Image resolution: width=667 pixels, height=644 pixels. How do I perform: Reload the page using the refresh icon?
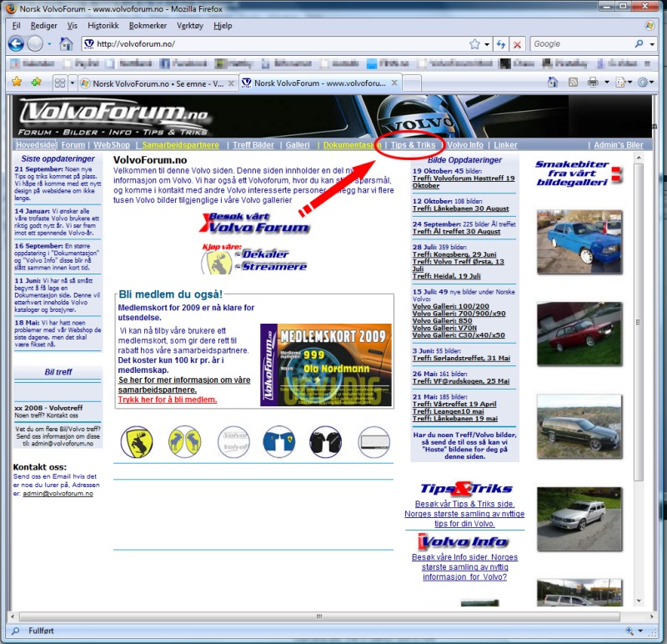tap(501, 44)
